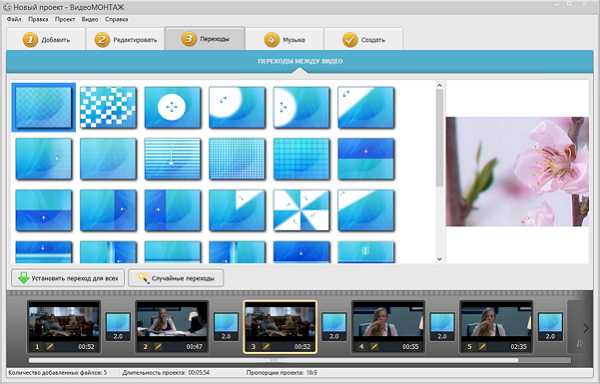This screenshot has height=384, width=600.
Task: Choose the fine grid mosaic transition
Action: pyautogui.click(x=237, y=159)
